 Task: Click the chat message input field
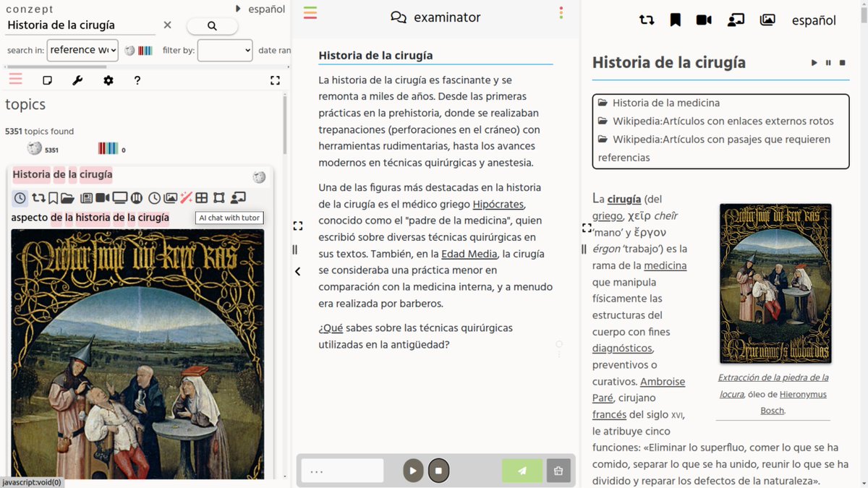[342, 471]
